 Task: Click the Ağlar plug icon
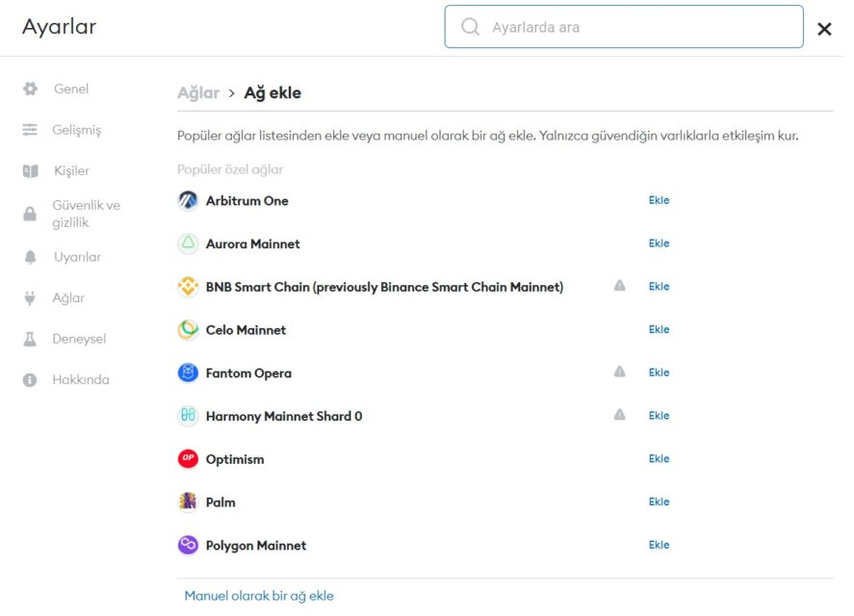pos(30,298)
